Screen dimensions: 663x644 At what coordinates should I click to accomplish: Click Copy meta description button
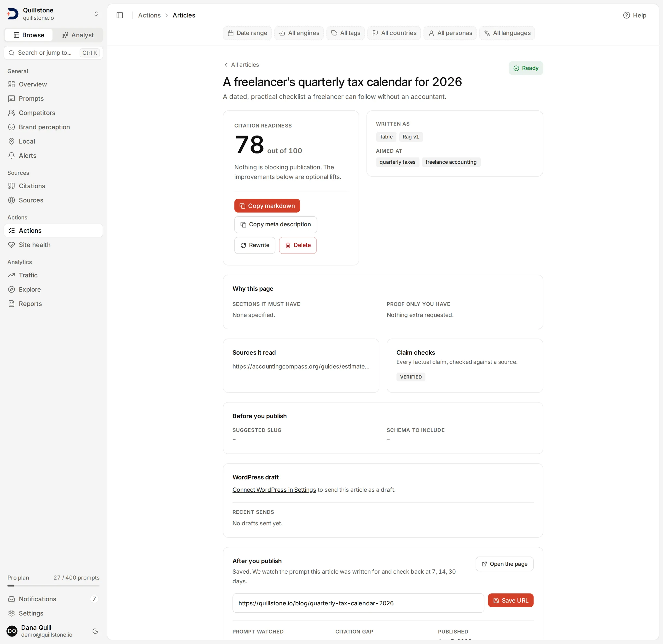275,225
